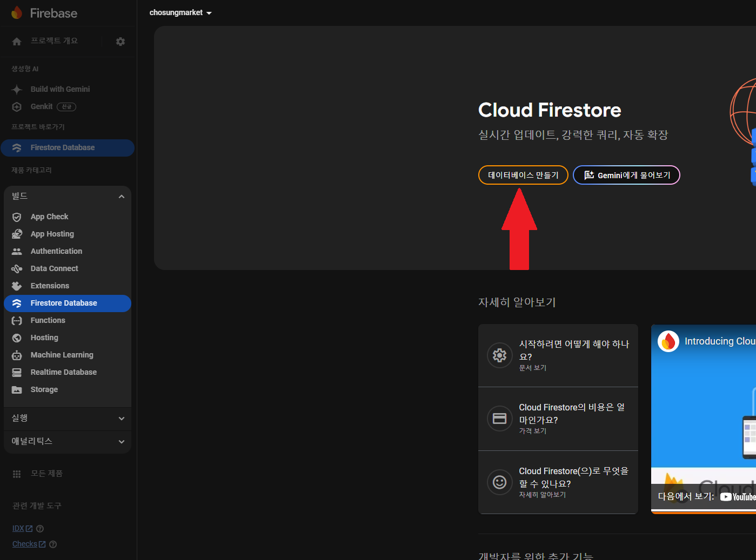This screenshot has height=560, width=756.
Task: Click the Hosting globe icon
Action: point(17,338)
